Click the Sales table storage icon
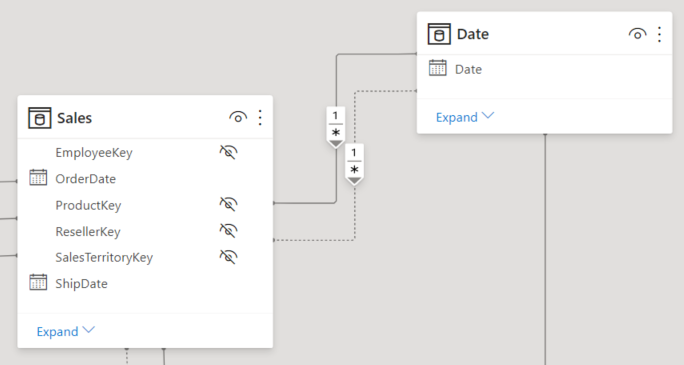Viewport: 684px width, 365px height. (40, 118)
